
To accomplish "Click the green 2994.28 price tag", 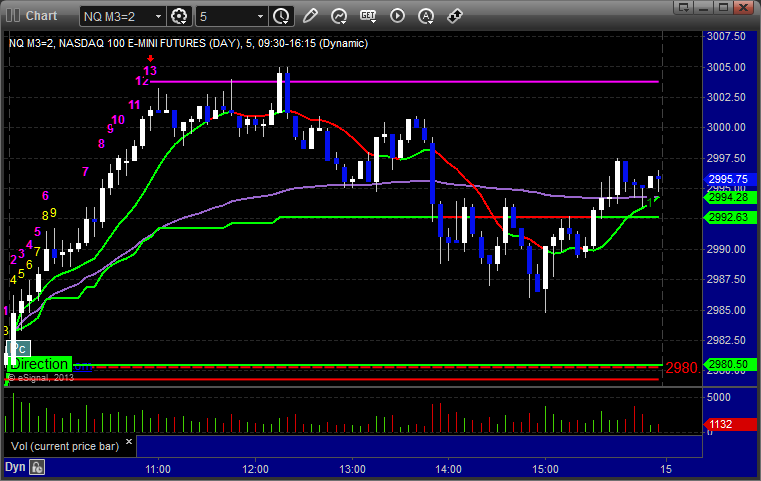I will 729,198.
